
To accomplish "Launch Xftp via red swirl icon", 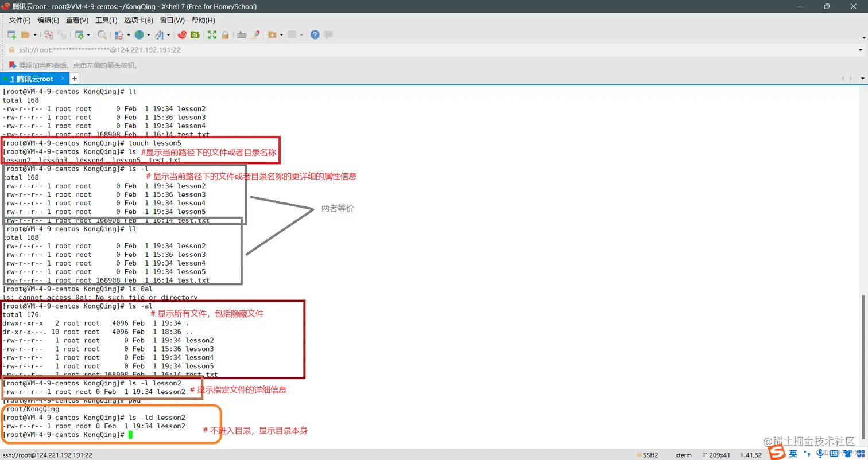I will coord(183,35).
